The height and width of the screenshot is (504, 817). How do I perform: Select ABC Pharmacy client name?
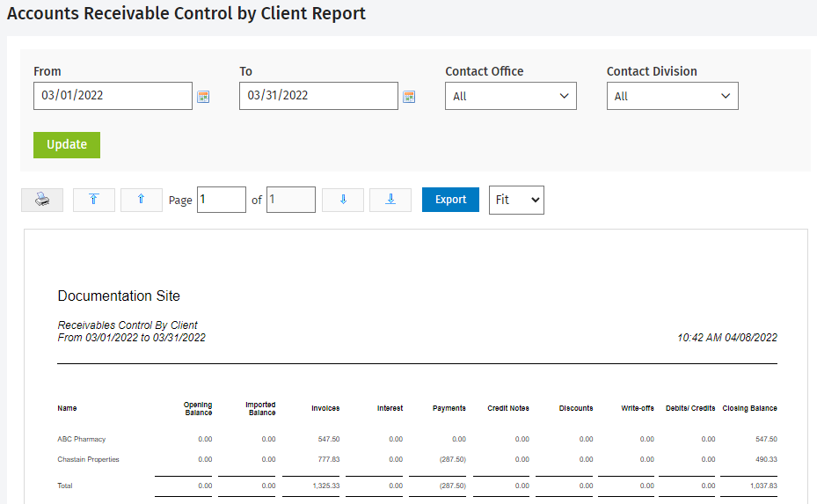(x=81, y=440)
